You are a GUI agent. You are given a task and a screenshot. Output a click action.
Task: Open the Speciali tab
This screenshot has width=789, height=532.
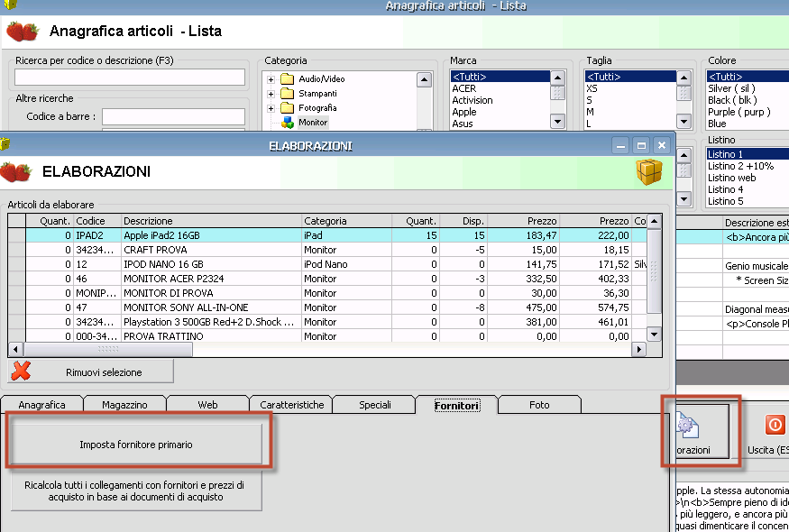[374, 405]
